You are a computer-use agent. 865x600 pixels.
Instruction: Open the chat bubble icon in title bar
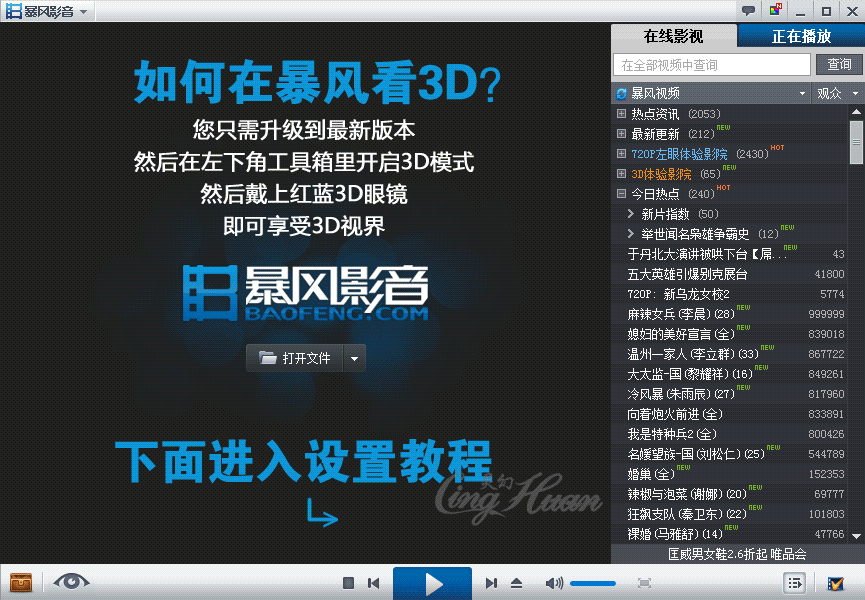pos(748,10)
